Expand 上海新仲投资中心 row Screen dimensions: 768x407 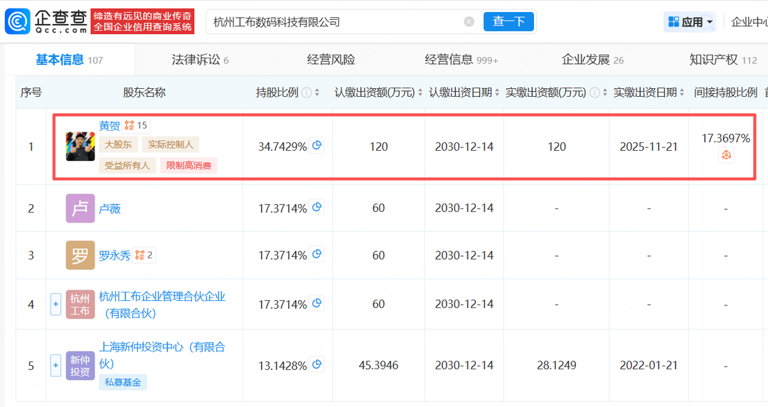[x=56, y=365]
